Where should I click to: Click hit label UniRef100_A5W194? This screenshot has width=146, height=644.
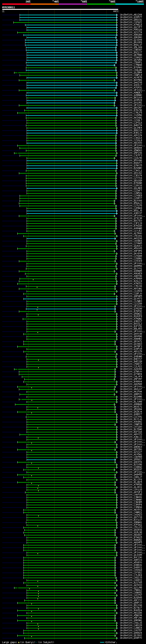pyautogui.click(x=131, y=615)
